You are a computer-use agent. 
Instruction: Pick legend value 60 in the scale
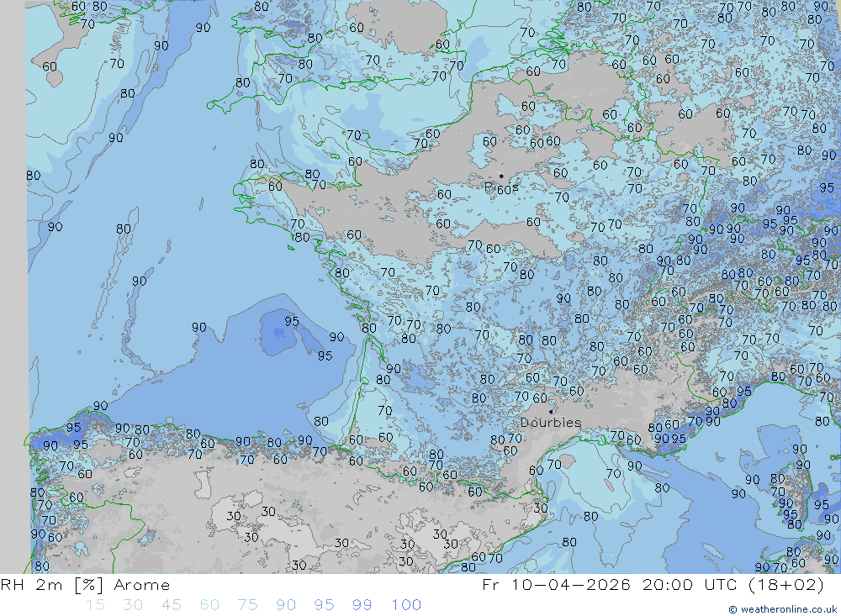209,605
